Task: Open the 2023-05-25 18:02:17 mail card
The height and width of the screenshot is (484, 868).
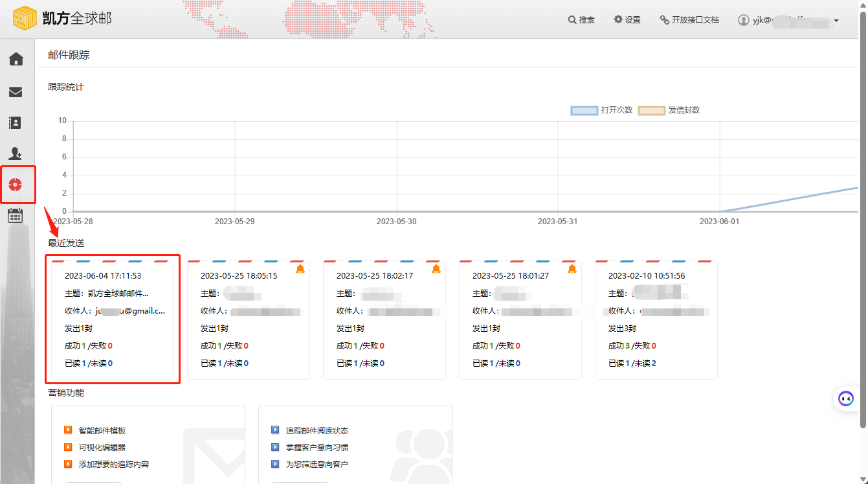Action: 384,319
